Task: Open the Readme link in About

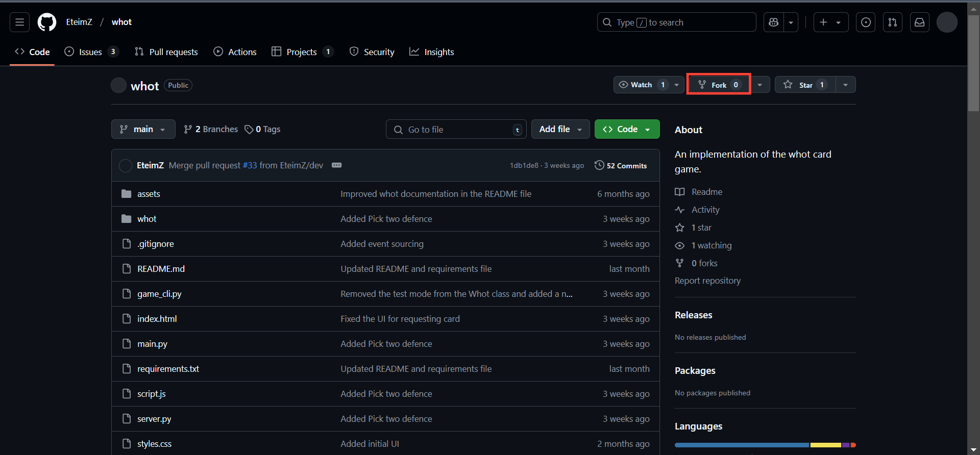Action: pyautogui.click(x=699, y=192)
